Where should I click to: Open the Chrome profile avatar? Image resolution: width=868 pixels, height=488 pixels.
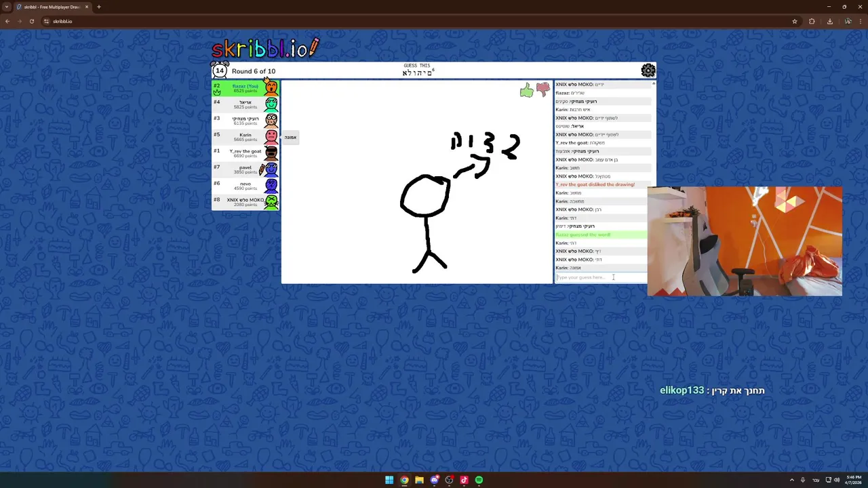click(848, 21)
